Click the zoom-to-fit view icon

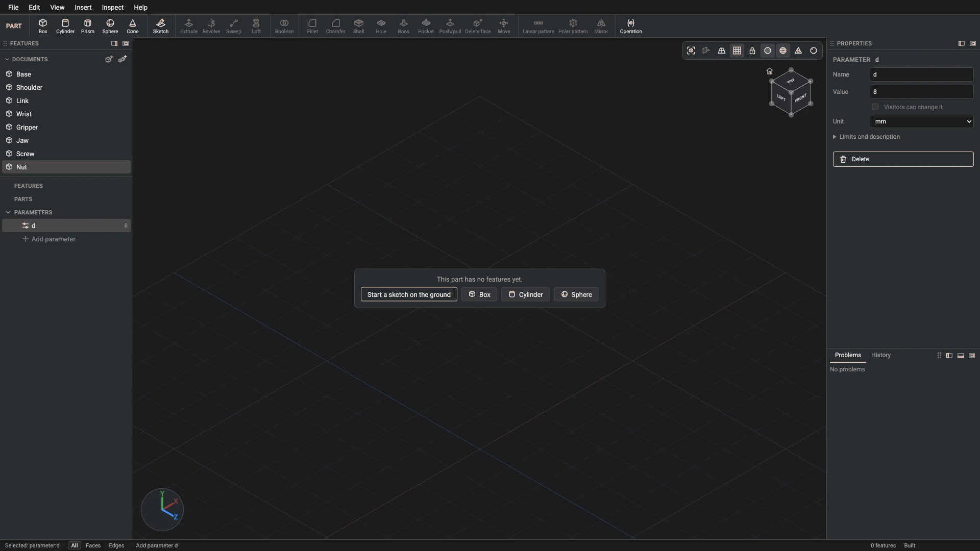691,51
